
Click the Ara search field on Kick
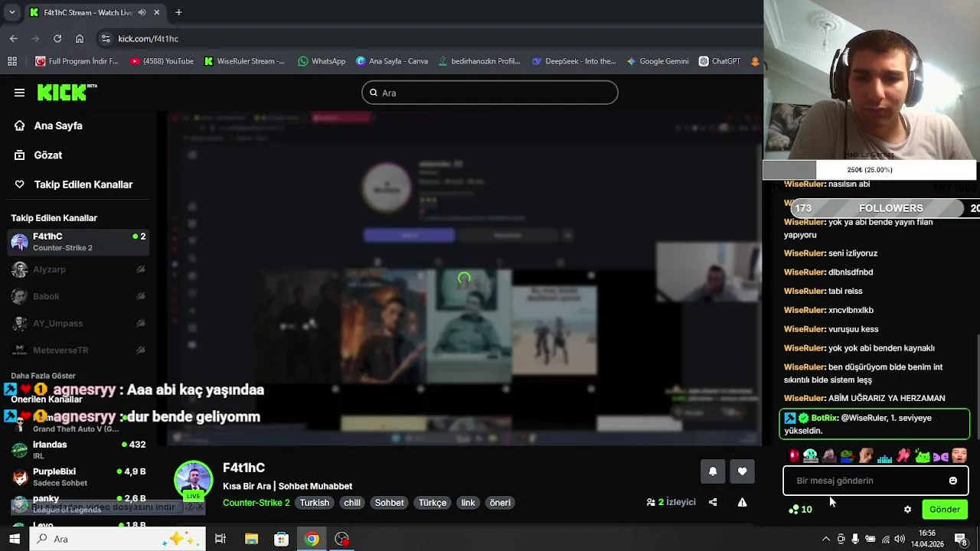point(490,93)
